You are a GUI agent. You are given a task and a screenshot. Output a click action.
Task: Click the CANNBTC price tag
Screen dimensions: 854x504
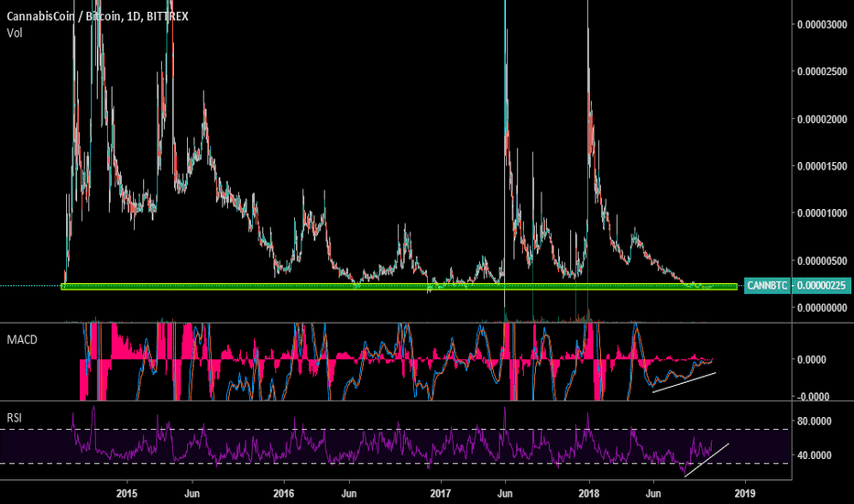pyautogui.click(x=767, y=286)
